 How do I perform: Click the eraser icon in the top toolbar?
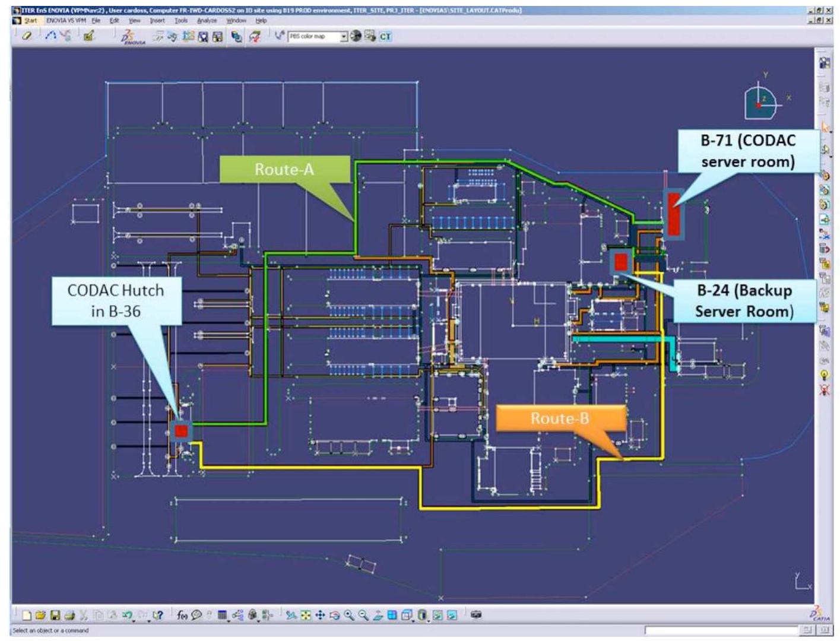(27, 36)
